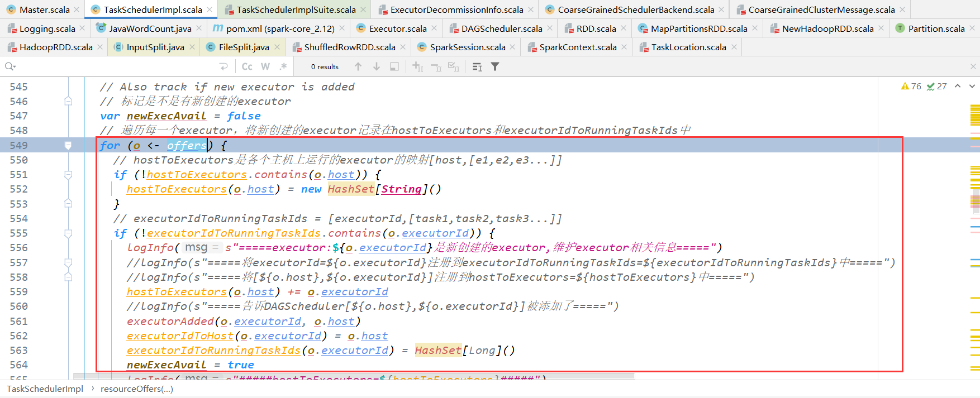Open search results in Find window icon
The width and height of the screenshot is (980, 398).
(394, 66)
